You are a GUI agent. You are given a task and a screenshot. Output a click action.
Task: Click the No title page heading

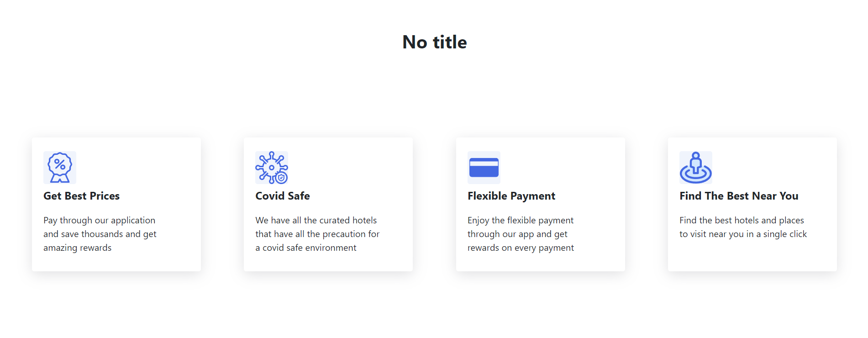coord(434,42)
